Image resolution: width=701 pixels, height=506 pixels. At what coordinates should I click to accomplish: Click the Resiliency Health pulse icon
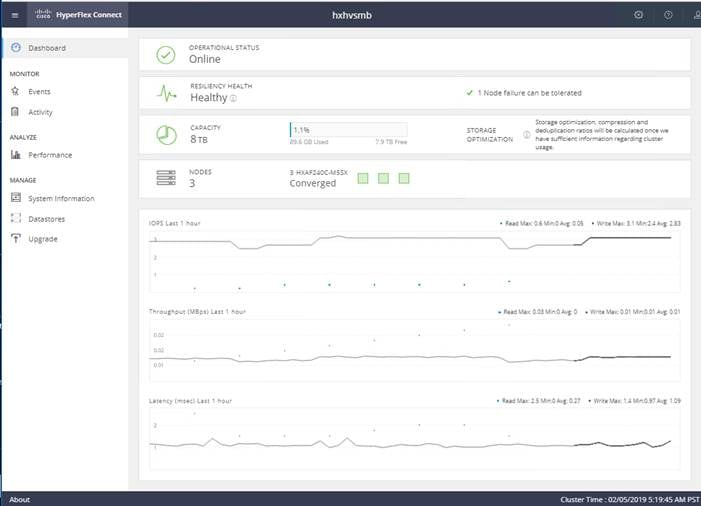[x=166, y=93]
